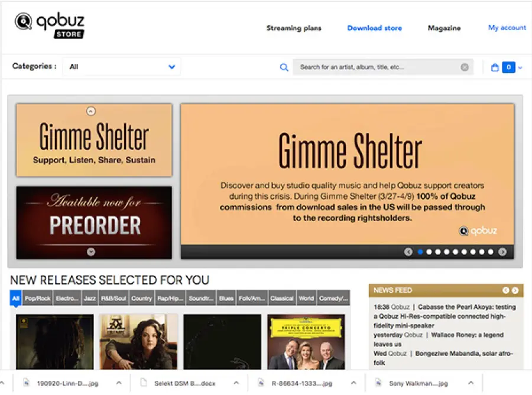Open the Streaming plans menu
The height and width of the screenshot is (395, 532).
pyautogui.click(x=293, y=28)
